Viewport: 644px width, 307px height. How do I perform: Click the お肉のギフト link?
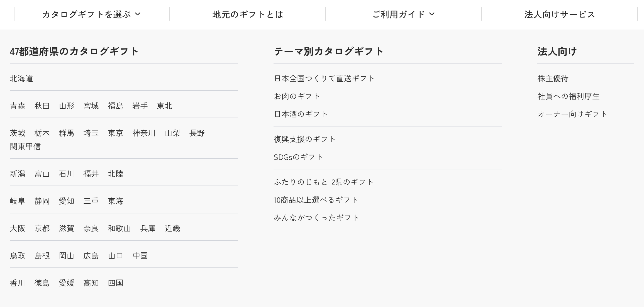pyautogui.click(x=297, y=96)
